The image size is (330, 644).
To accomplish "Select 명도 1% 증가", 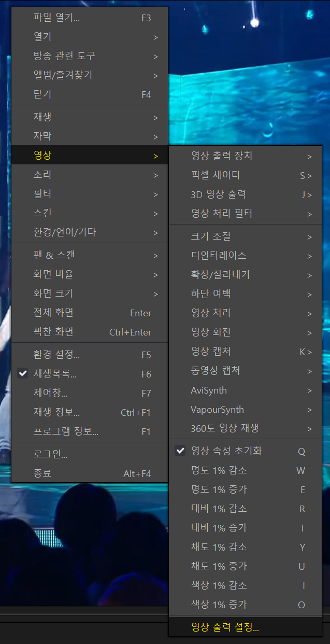I will (245, 489).
